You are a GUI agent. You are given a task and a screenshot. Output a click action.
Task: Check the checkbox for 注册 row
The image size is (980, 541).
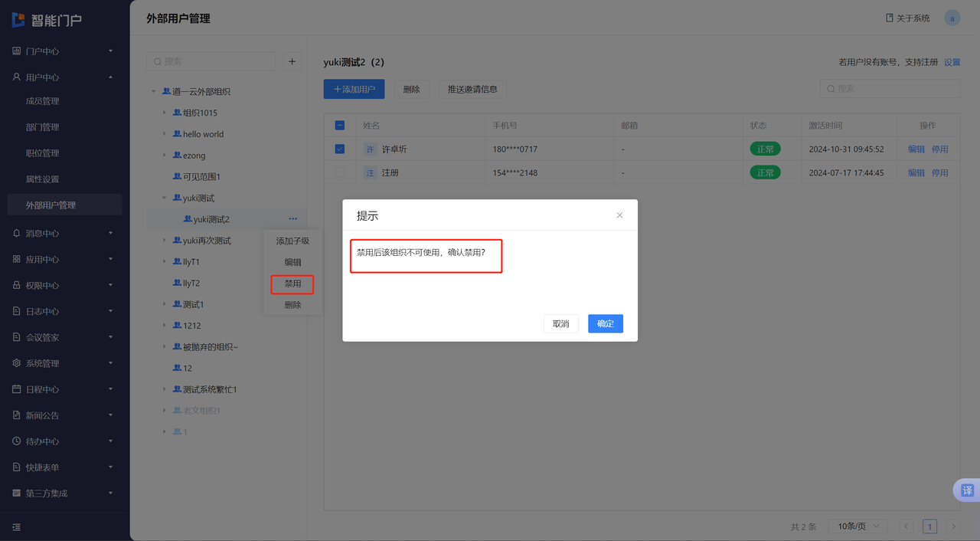point(340,173)
